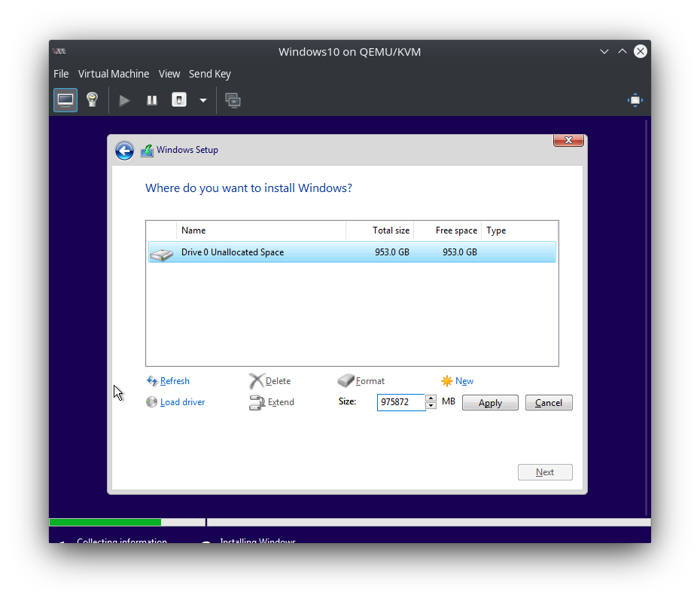Image resolution: width=700 pixels, height=601 pixels.
Task: Show the graphical console view
Action: pos(65,100)
